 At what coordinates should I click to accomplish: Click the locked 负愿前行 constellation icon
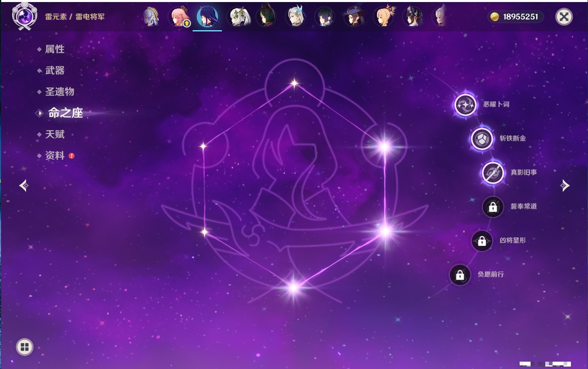460,275
